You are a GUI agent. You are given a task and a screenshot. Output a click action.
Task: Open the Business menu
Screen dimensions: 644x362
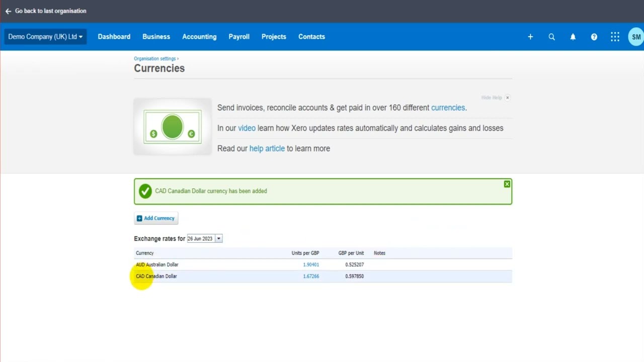[156, 37]
